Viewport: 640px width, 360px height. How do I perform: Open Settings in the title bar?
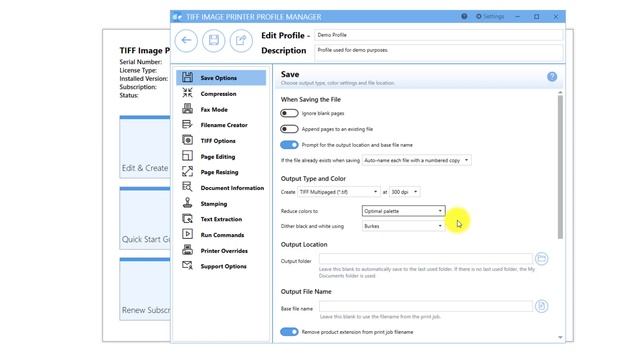point(490,16)
